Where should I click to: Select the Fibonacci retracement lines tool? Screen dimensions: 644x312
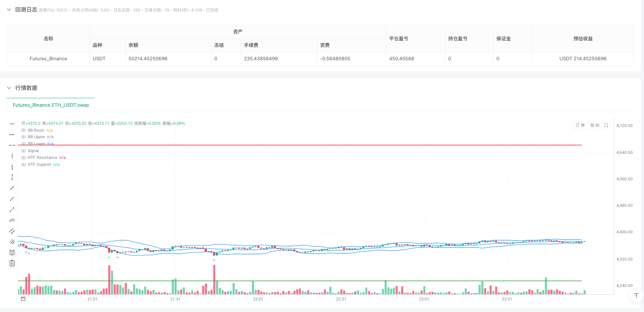(12, 253)
